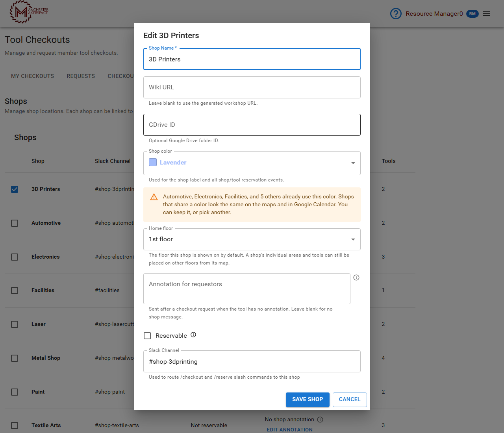The height and width of the screenshot is (433, 504).
Task: Open the help question mark icon
Action: 396,14
